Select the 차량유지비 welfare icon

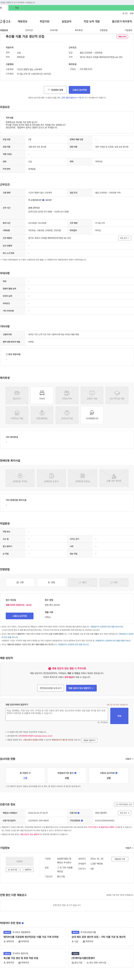(x=67, y=395)
